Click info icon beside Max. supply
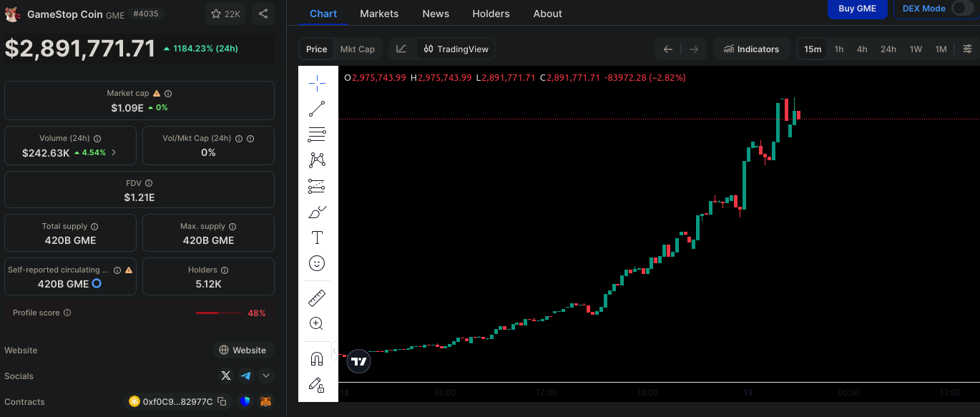The width and height of the screenshot is (980, 417). 232,226
